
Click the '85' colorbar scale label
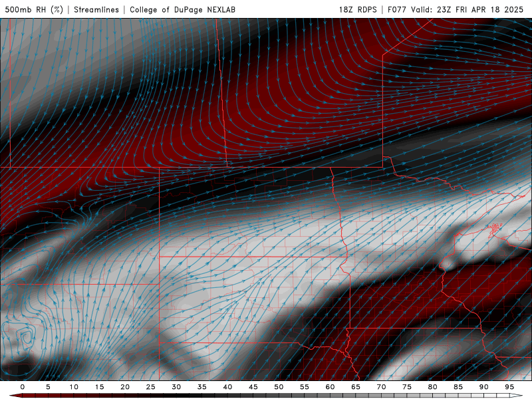(458, 387)
